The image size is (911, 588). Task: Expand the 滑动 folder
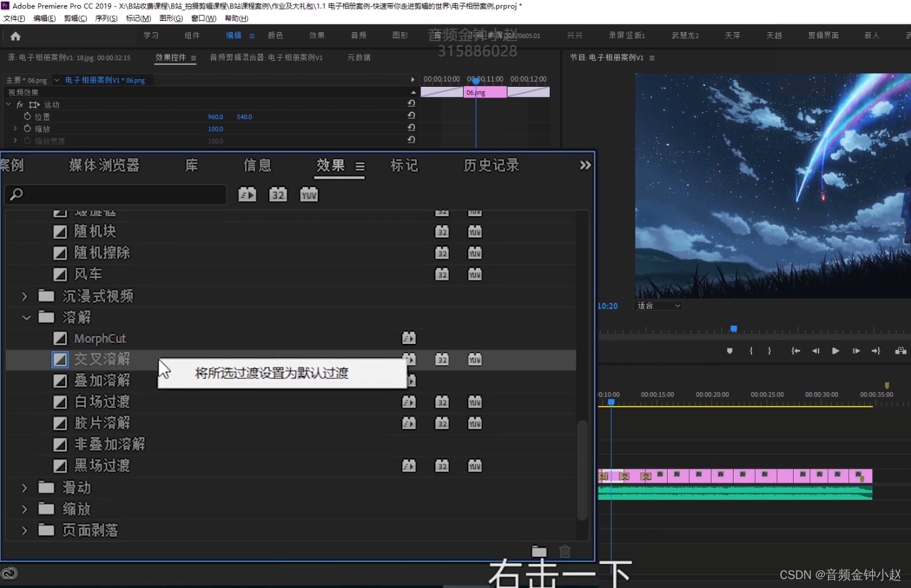(x=25, y=488)
